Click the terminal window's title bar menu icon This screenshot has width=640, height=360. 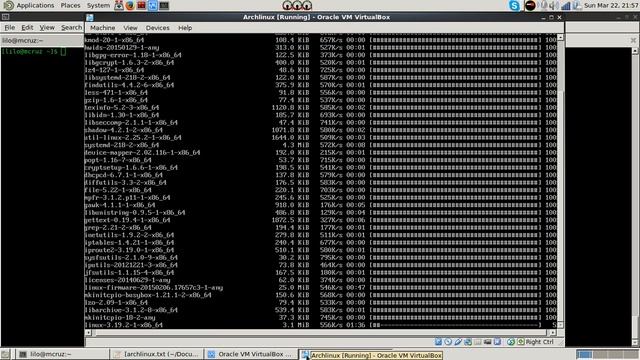pos(5,17)
